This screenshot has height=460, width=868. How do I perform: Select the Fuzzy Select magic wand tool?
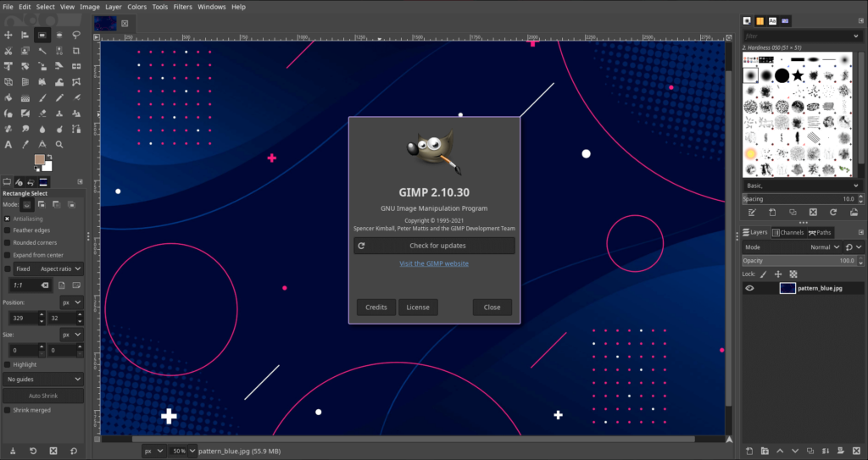(x=42, y=51)
